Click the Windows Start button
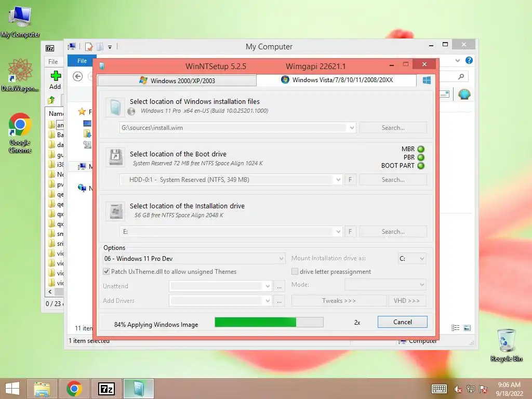Viewport: 532px width, 399px height. (12, 389)
